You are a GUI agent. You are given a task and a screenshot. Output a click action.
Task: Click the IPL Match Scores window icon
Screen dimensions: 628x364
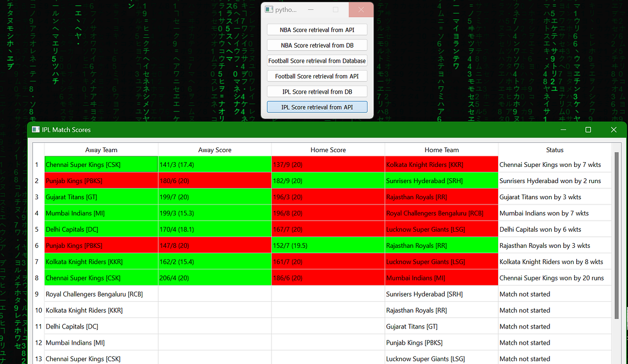[x=36, y=129]
